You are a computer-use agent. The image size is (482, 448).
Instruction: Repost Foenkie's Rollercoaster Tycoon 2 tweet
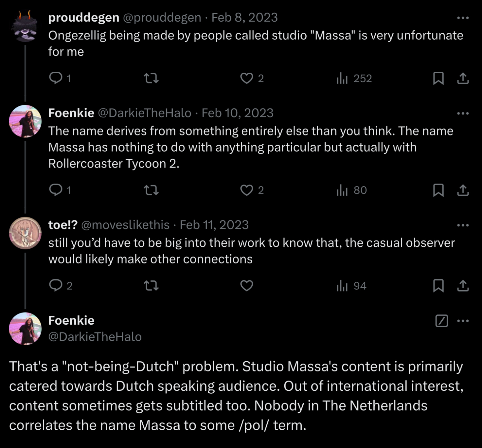pyautogui.click(x=151, y=190)
